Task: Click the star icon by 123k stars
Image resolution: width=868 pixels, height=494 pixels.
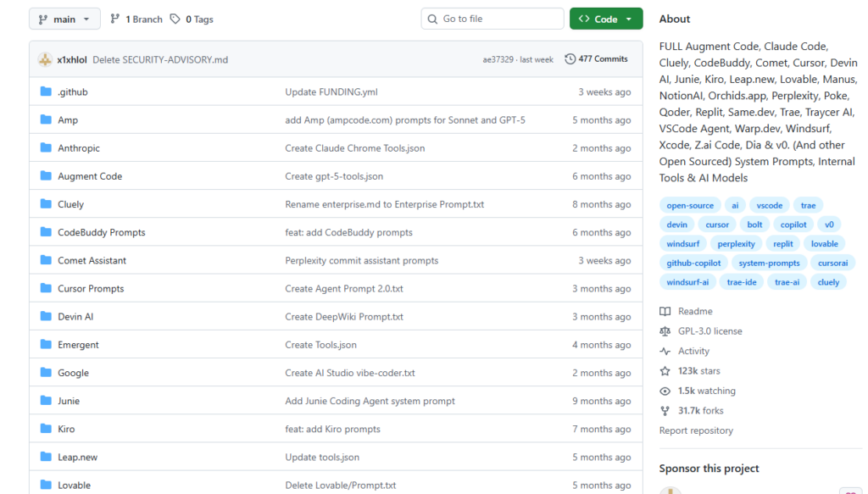Action: click(665, 371)
